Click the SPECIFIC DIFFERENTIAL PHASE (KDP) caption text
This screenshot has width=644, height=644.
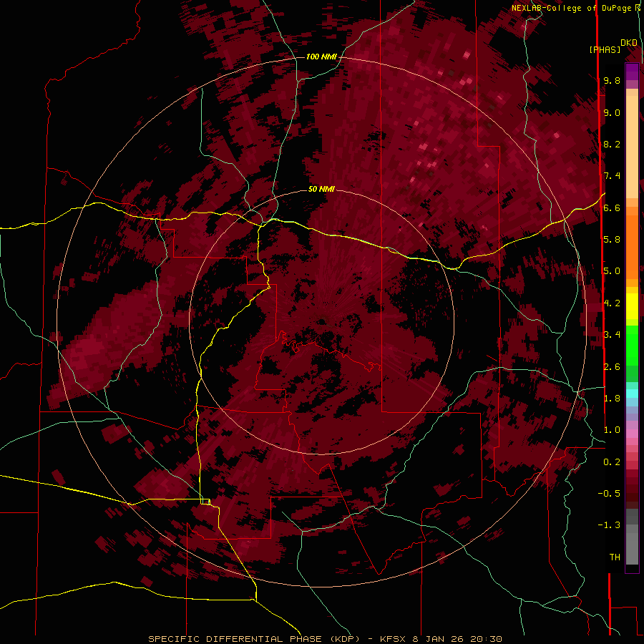[x=254, y=639]
